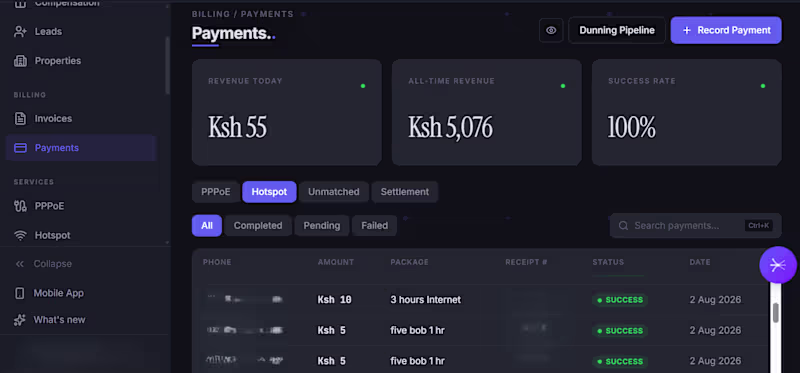Click the payments table vertical scrollbar thumb
The image size is (800, 373).
[x=776, y=313]
